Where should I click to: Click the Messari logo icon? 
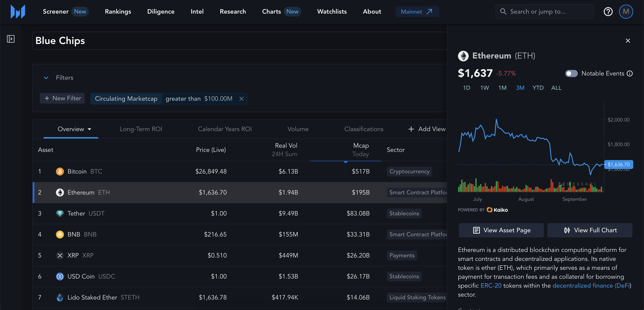click(x=18, y=11)
